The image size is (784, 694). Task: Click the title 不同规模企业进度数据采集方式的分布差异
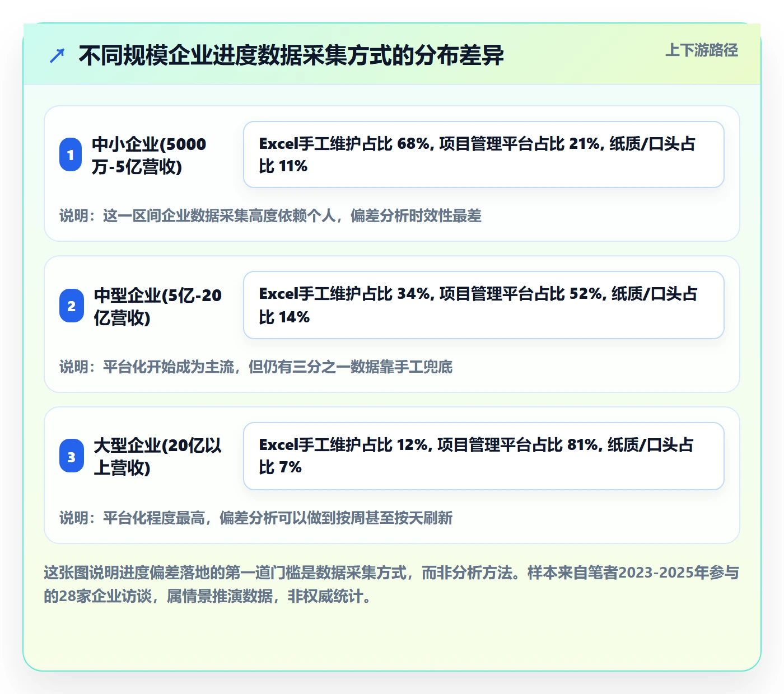point(291,55)
